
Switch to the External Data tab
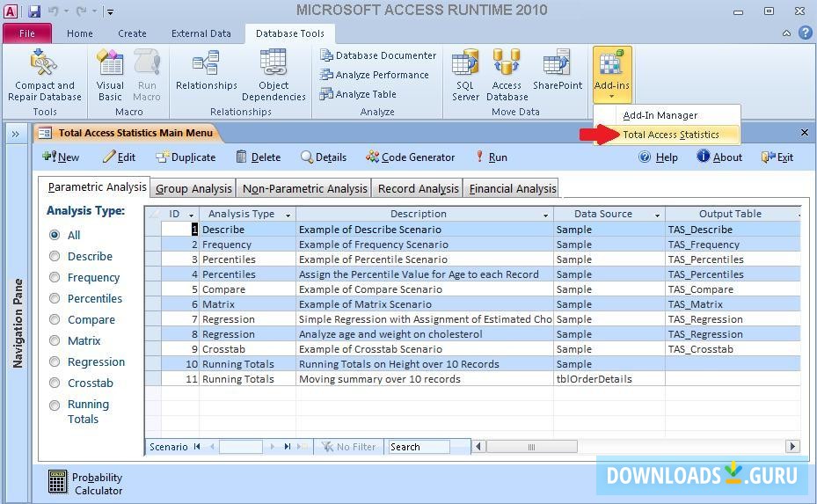201,33
